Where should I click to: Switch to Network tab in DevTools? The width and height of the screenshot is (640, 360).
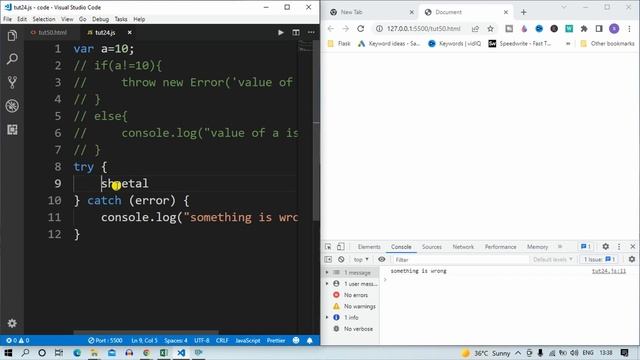[463, 247]
